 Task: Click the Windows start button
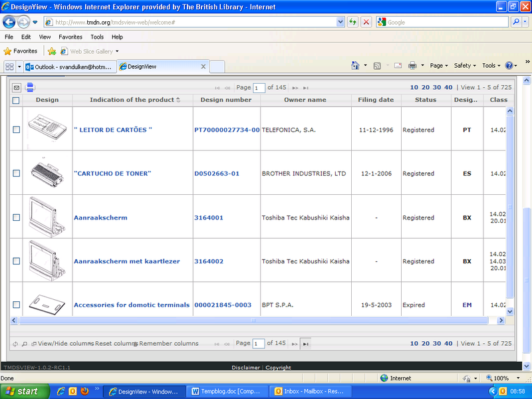[25, 391]
